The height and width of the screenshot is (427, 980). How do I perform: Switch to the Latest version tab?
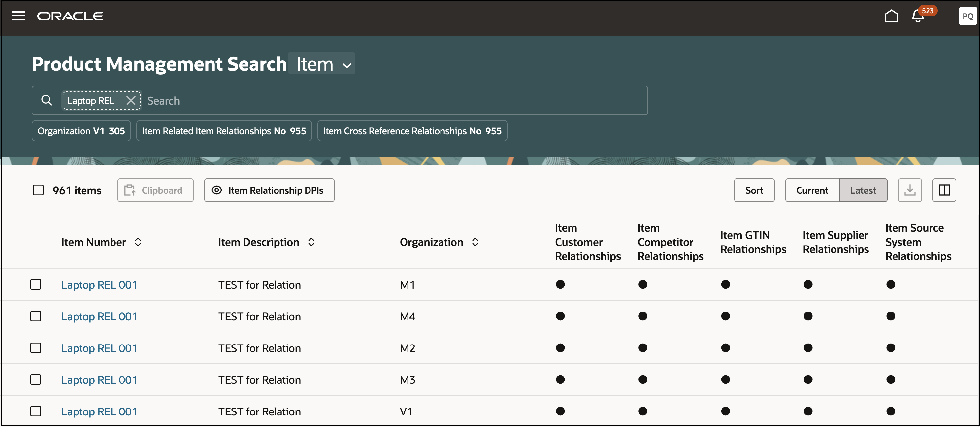point(863,190)
